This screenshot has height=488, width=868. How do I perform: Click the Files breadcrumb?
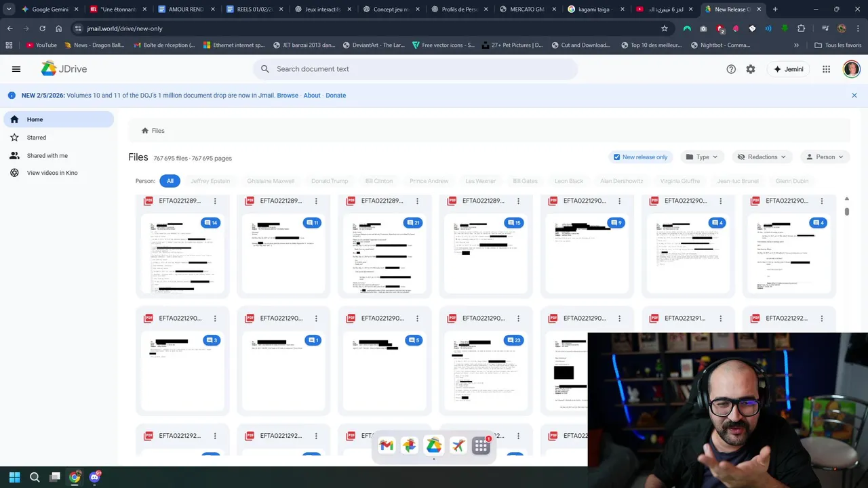click(x=153, y=131)
